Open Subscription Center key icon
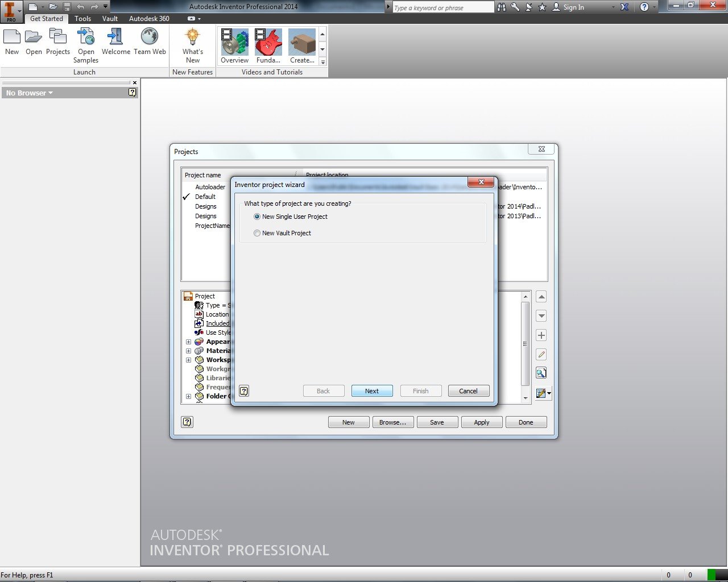728x582 pixels. [x=515, y=7]
